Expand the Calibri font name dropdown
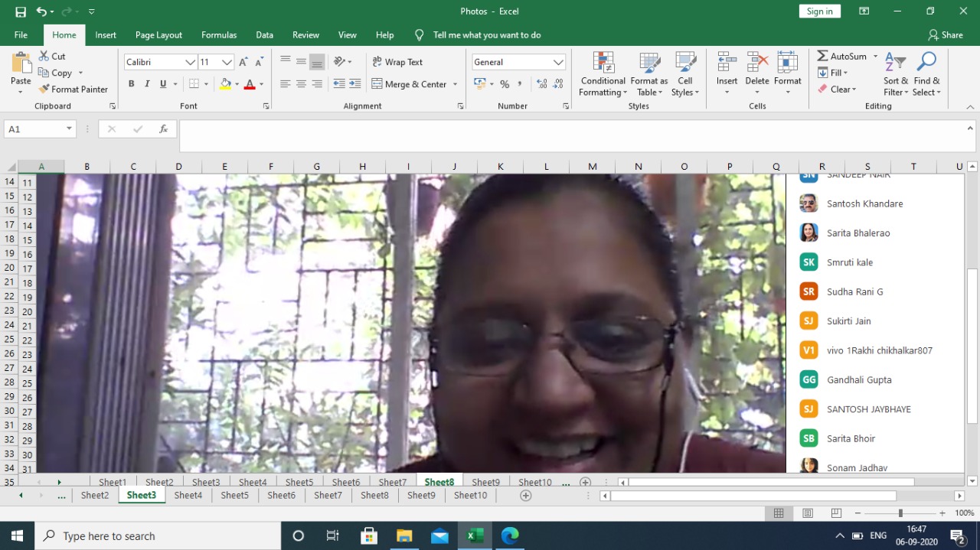Image resolution: width=980 pixels, height=550 pixels. 190,62
